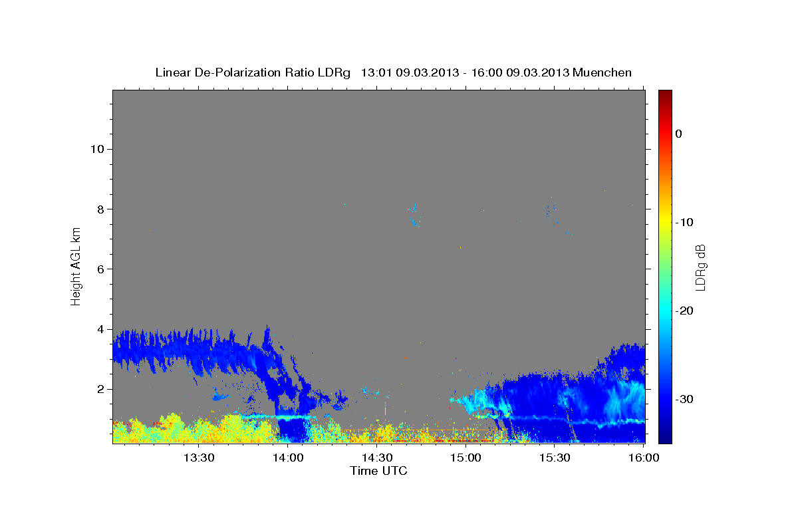The width and height of the screenshot is (798, 532).
Task: Click the colorbar value label -20
Action: coord(684,311)
